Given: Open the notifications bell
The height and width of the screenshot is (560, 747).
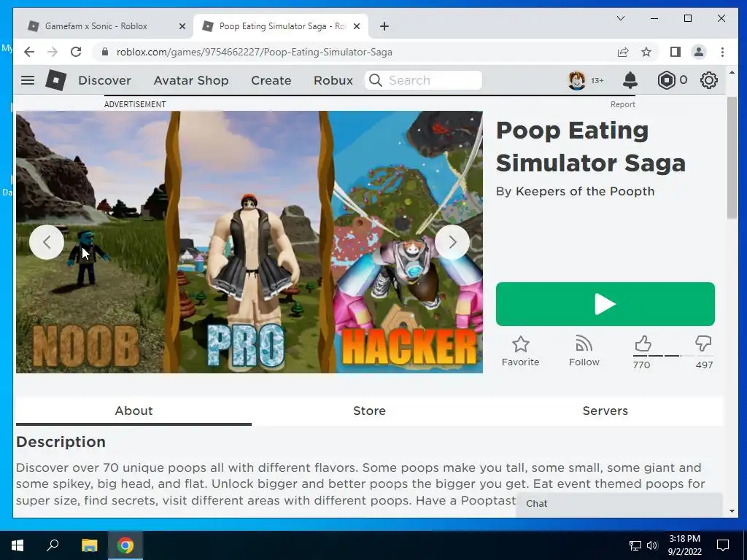Looking at the screenshot, I should point(630,80).
